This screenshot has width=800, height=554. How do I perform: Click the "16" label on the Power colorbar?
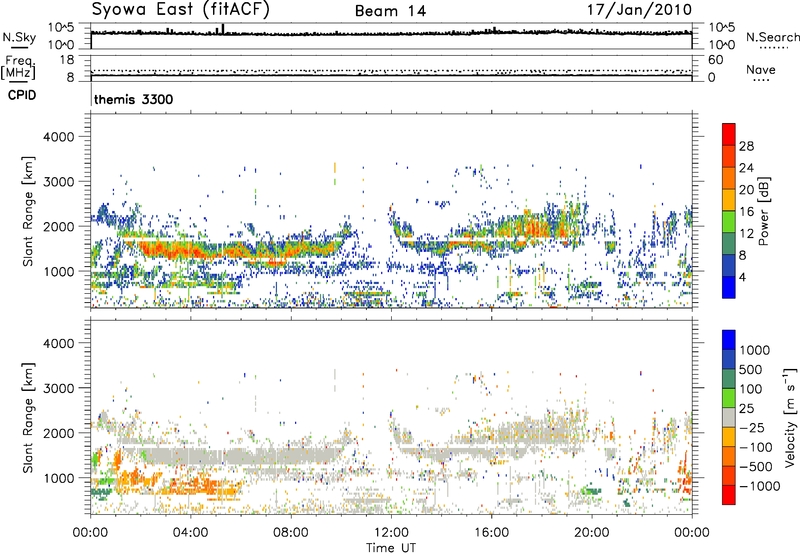[x=746, y=212]
